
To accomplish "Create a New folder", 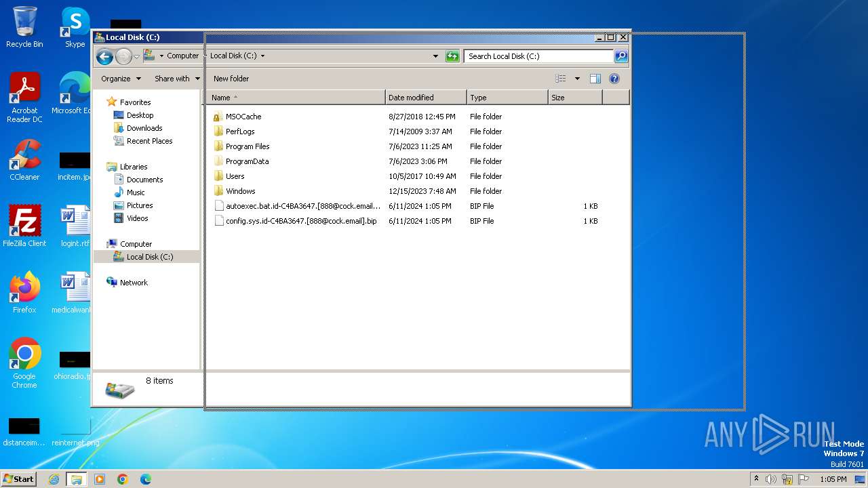I will (x=231, y=79).
